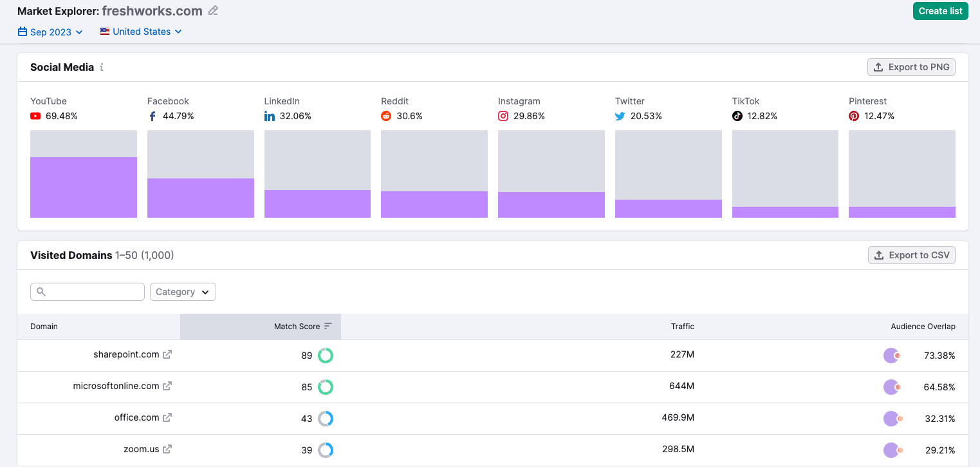Click the 644M traffic value
This screenshot has height=467, width=980.
682,386
